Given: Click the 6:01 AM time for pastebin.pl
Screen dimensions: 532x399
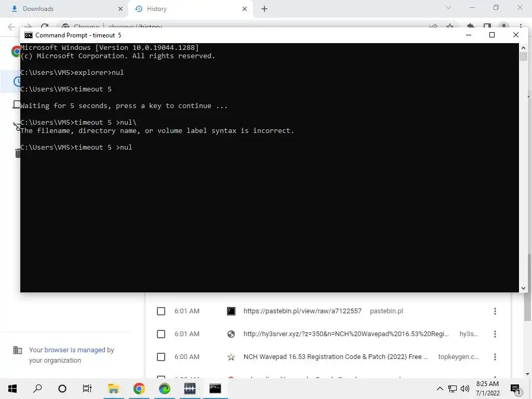Looking at the screenshot, I should point(187,311).
